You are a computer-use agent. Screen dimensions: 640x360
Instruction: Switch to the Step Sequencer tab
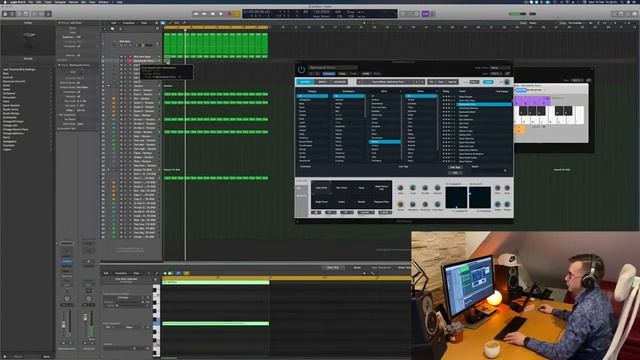[x=381, y=268]
